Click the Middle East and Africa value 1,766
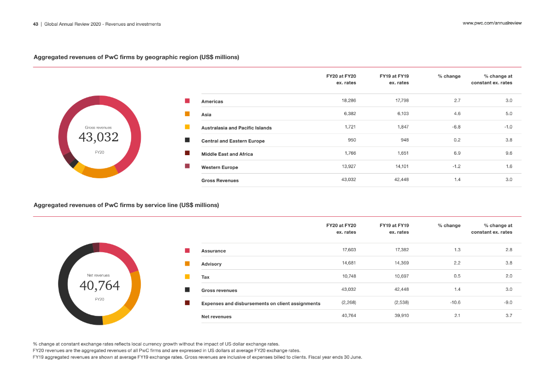Screen dimensions: 555x392 pos(350,153)
